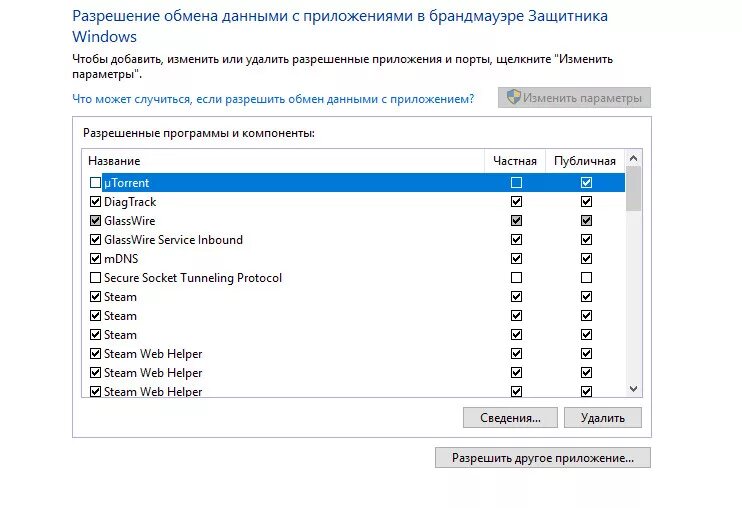Toggle Частная checkbox for GlassWire
Screen dimensions: 742x508
coord(516,220)
